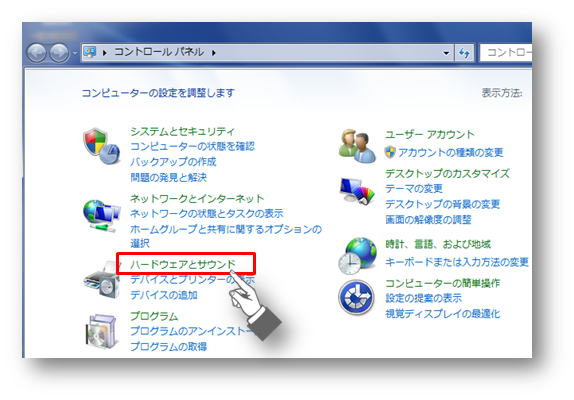The width and height of the screenshot is (574, 400).
Task: Expand the address bar history dropdown arrow
Action: click(x=446, y=53)
